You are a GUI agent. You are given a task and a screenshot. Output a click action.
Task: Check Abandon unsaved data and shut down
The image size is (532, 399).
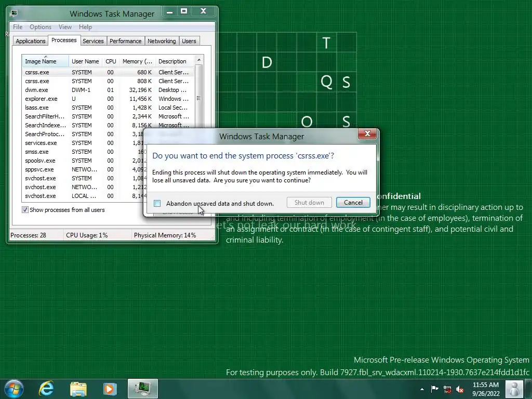coord(157,203)
